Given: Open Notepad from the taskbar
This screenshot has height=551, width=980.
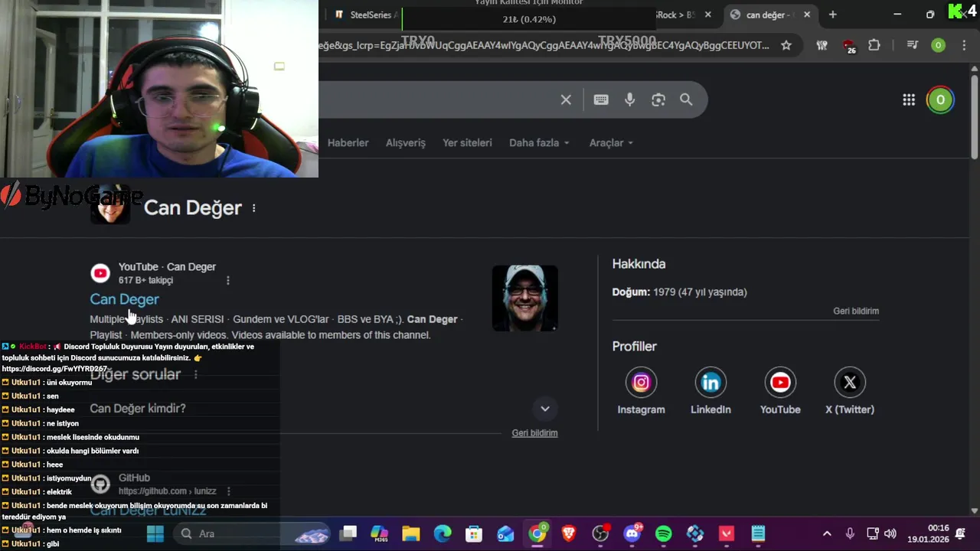Looking at the screenshot, I should (758, 533).
